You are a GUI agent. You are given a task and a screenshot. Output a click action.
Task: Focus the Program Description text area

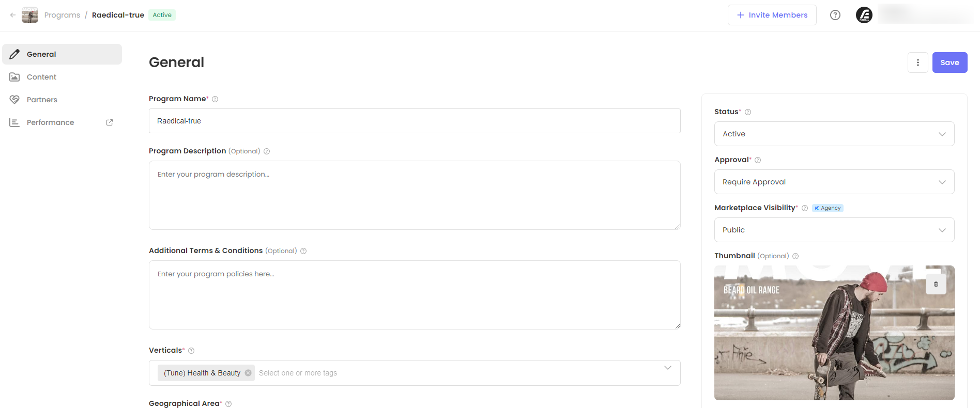(415, 195)
